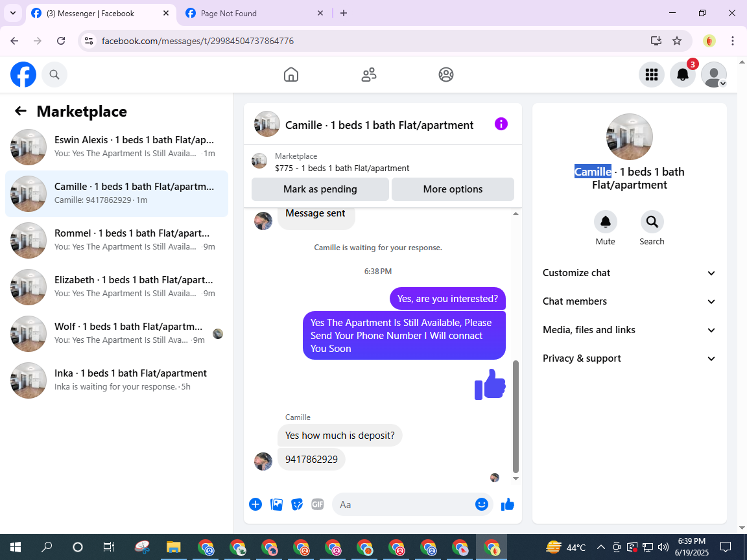Click the large thumbs-up sticker in the chat
747x560 pixels.
click(490, 384)
